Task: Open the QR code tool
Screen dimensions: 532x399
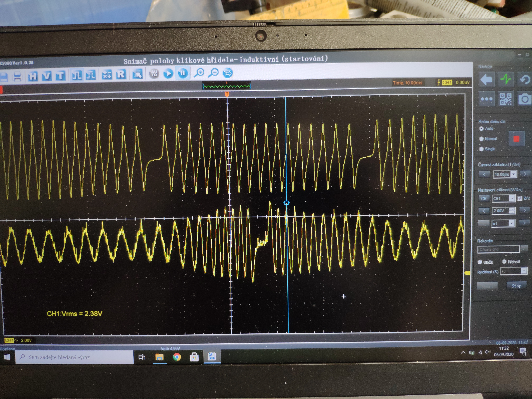Action: [x=505, y=99]
